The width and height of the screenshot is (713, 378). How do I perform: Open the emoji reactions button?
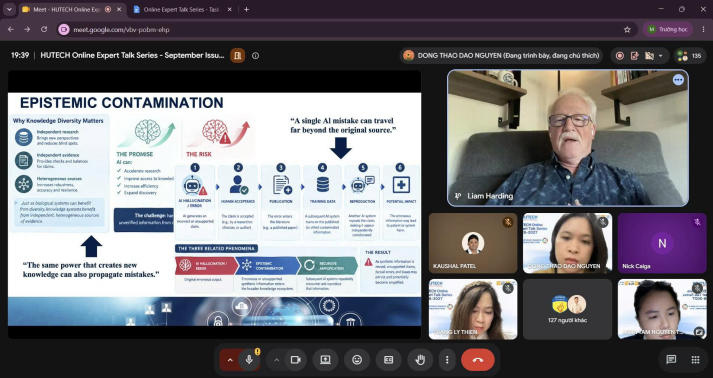coord(357,360)
